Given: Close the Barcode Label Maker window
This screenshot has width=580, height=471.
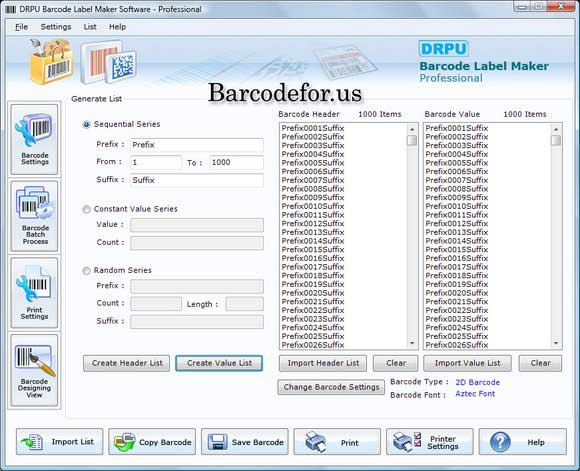Looking at the screenshot, I should [x=560, y=6].
